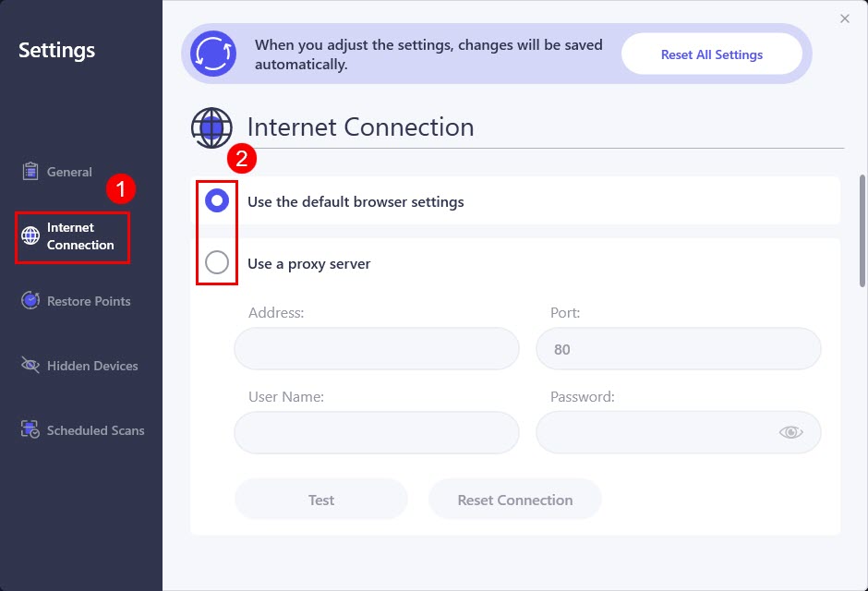Switch to the Scheduled Scans section

coord(95,430)
